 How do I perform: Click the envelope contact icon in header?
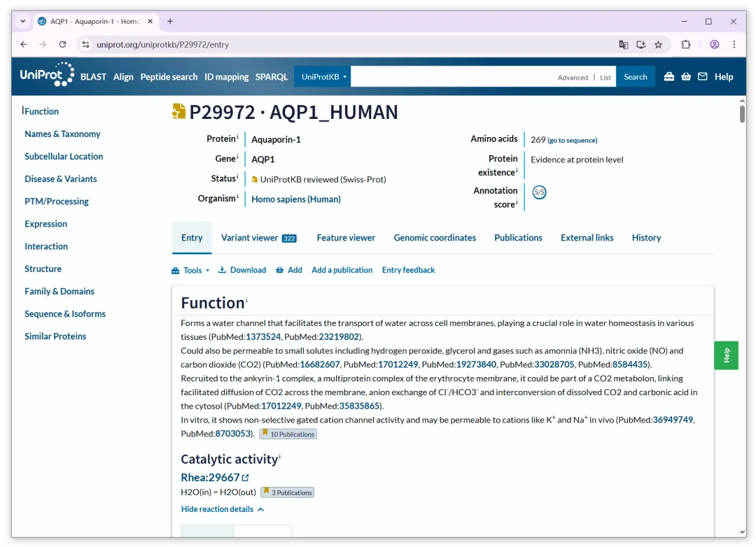pyautogui.click(x=703, y=77)
